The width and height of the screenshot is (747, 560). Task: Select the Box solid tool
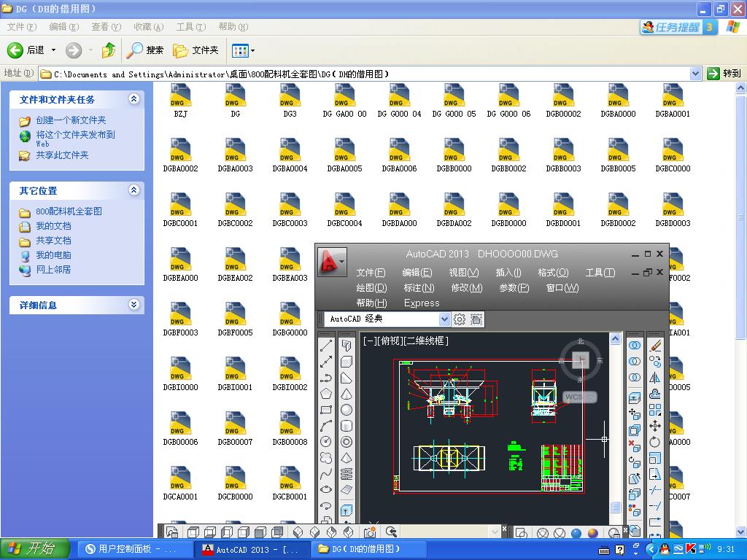(x=347, y=362)
